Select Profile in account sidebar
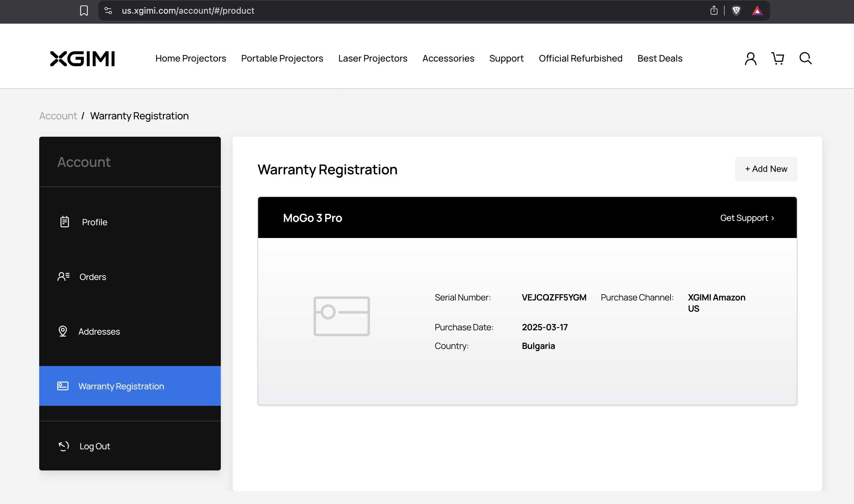Screen dimensions: 854x504 (x=130, y=222)
